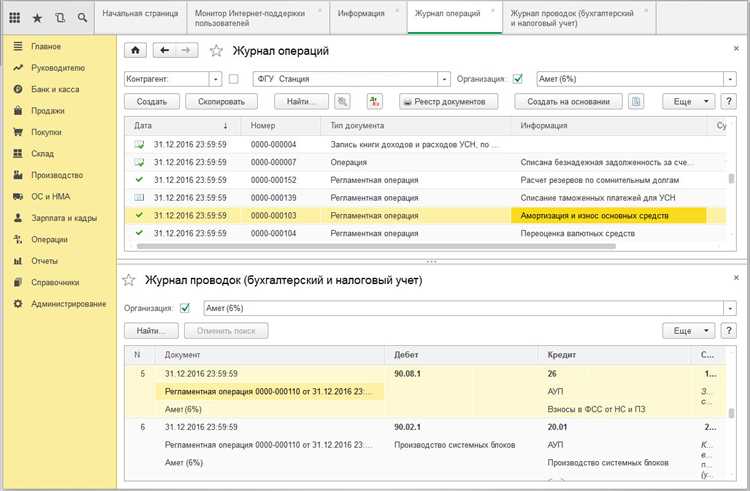Screen dimensions: 750x491
Task: Expand Организация dropdown in Журнал операций
Action: [730, 79]
